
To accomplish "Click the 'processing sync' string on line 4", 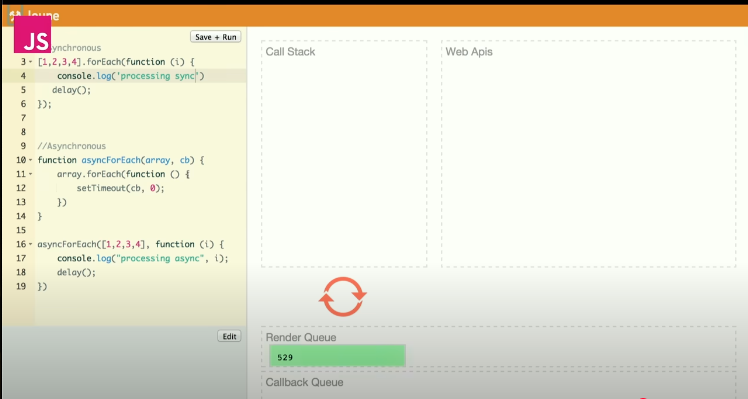I will pos(158,76).
